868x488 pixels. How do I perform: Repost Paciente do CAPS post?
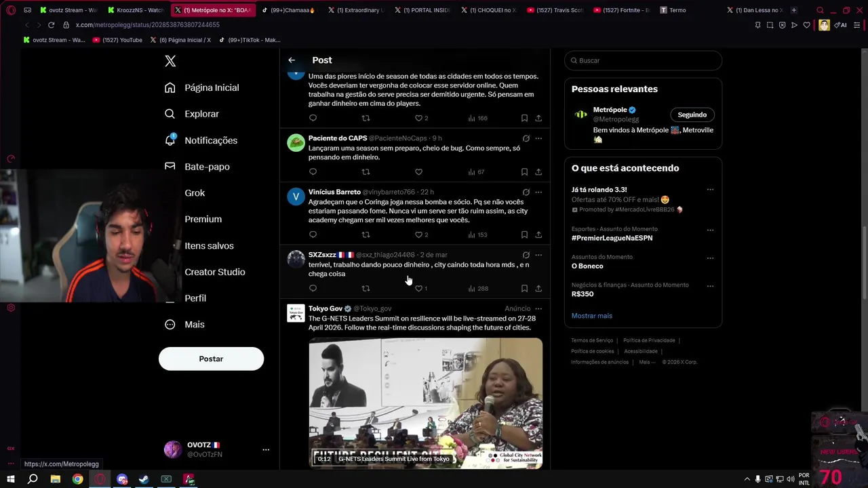pos(366,172)
